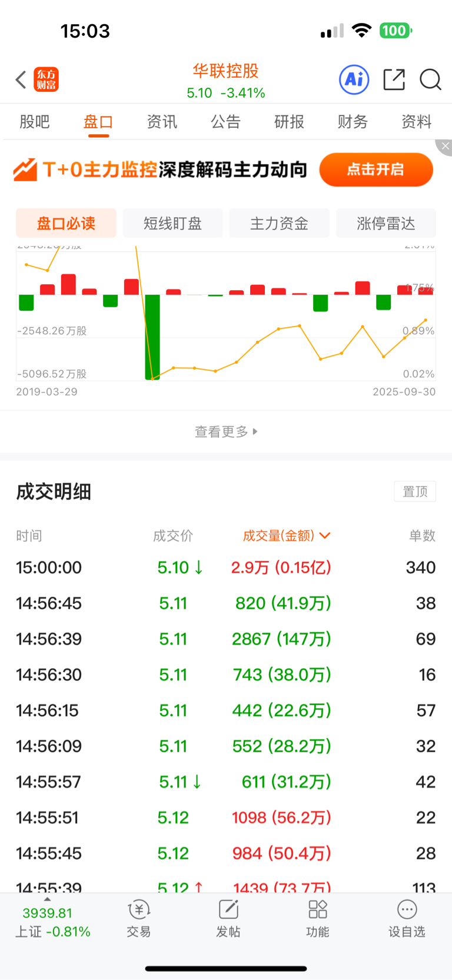452x980 pixels.
Task: Select the 涨停雷达 chip
Action: point(386,223)
